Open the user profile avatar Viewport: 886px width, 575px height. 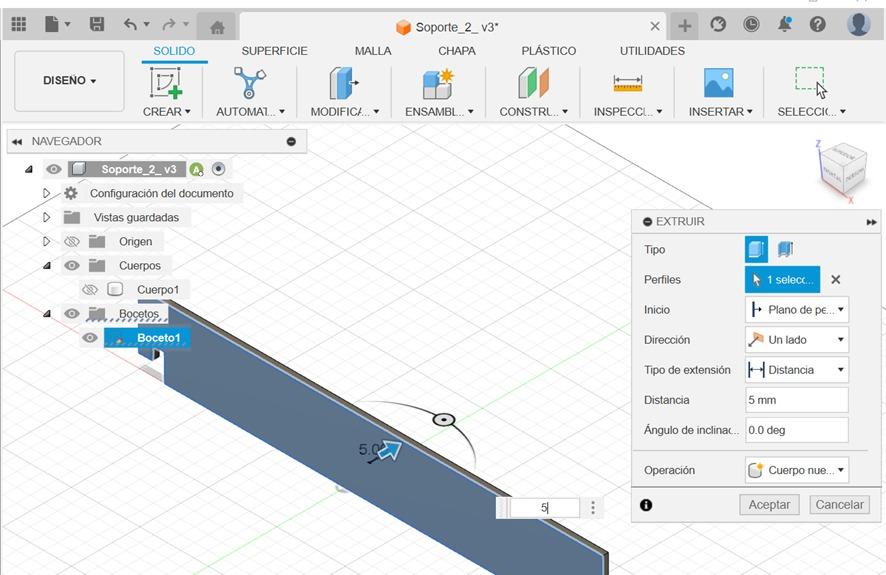coord(859,24)
